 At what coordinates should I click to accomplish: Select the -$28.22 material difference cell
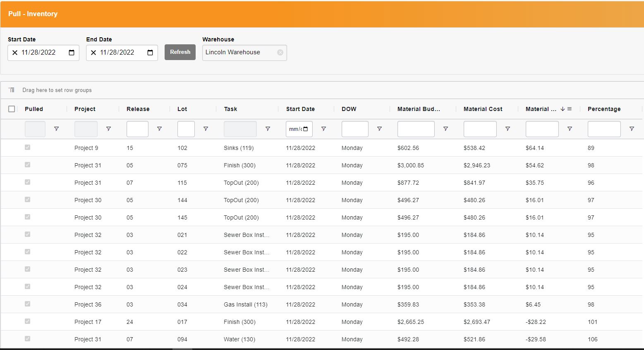tap(536, 322)
